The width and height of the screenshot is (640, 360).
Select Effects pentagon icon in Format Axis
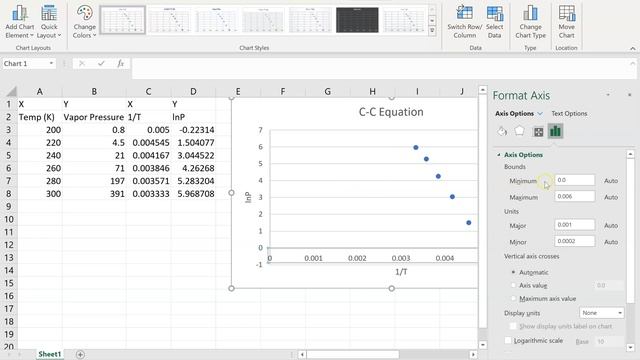(x=519, y=131)
